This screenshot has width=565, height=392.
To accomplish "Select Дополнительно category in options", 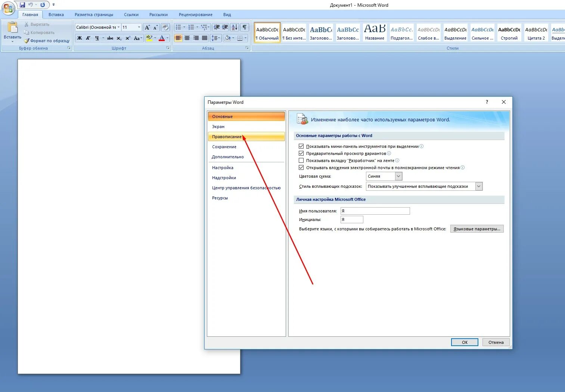I will coord(246,157).
